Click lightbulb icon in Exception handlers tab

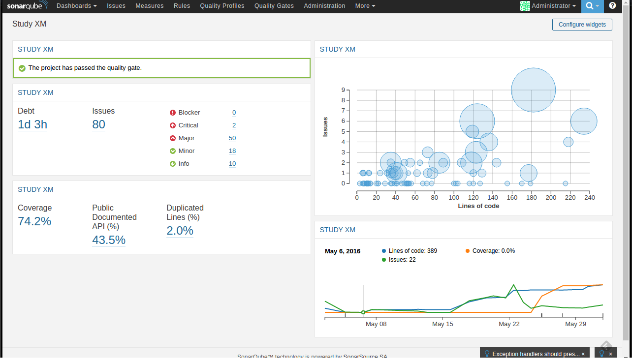[487, 354]
